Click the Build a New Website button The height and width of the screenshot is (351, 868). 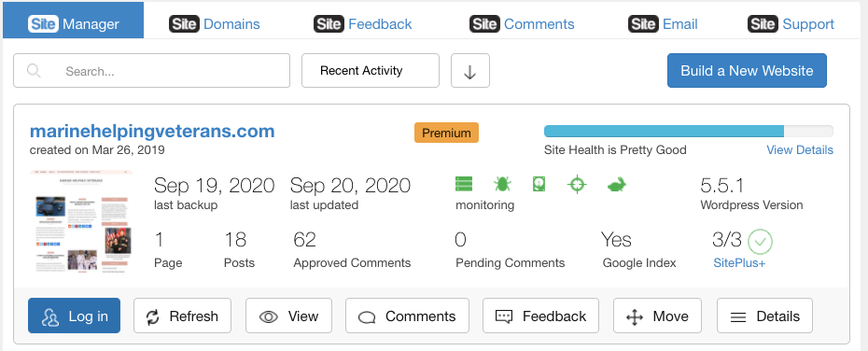tap(747, 70)
